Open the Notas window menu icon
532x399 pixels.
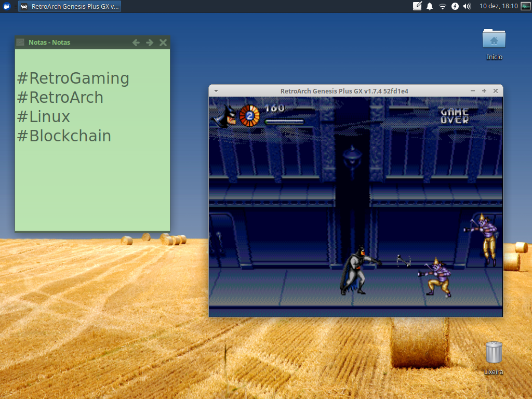point(20,43)
